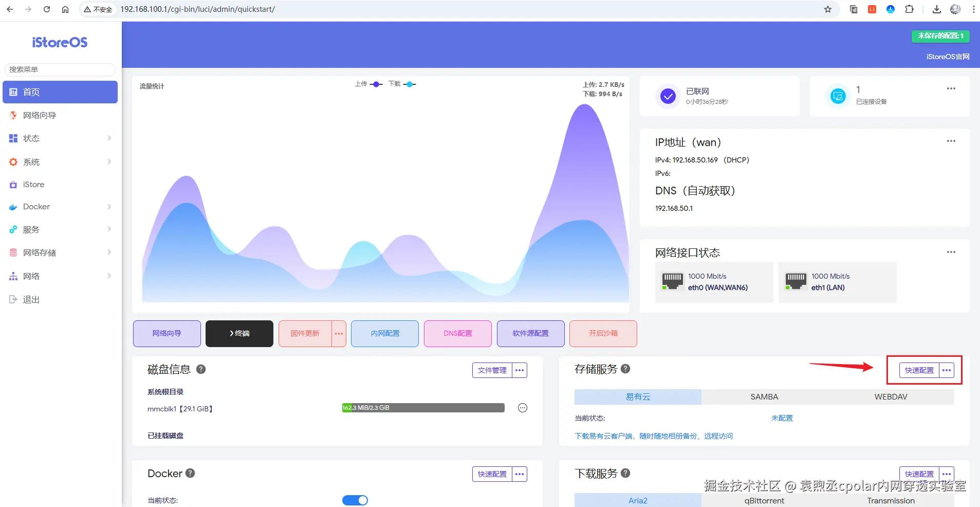980x507 pixels.
Task: Toggle the Docker 当前状态 switch
Action: (x=355, y=500)
